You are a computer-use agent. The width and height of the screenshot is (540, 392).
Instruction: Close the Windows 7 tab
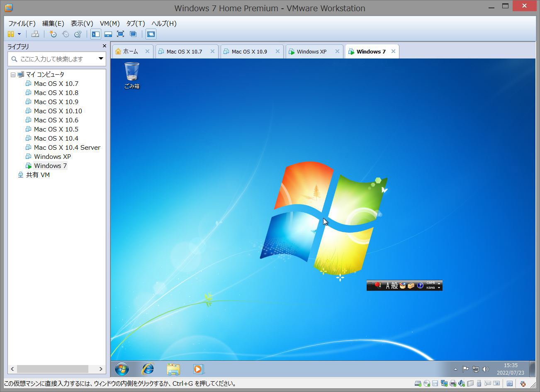(393, 51)
